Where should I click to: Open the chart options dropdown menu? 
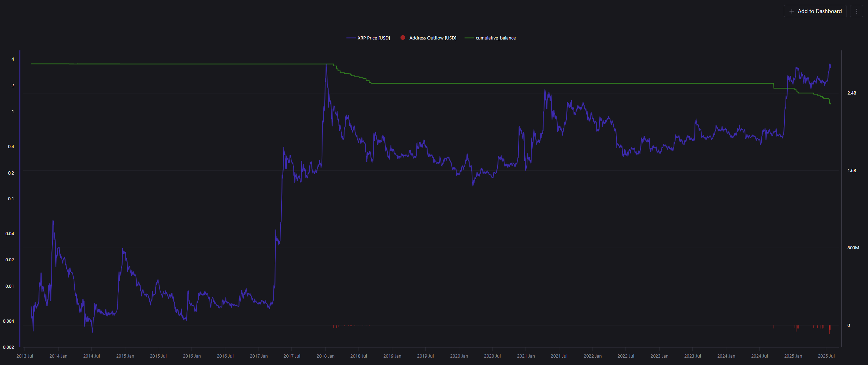coord(857,11)
